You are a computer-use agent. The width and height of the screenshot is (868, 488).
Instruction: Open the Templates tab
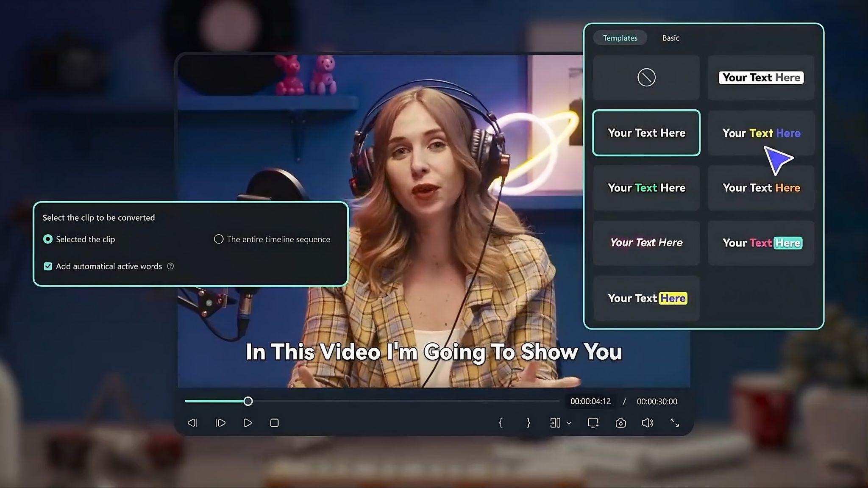pos(620,38)
